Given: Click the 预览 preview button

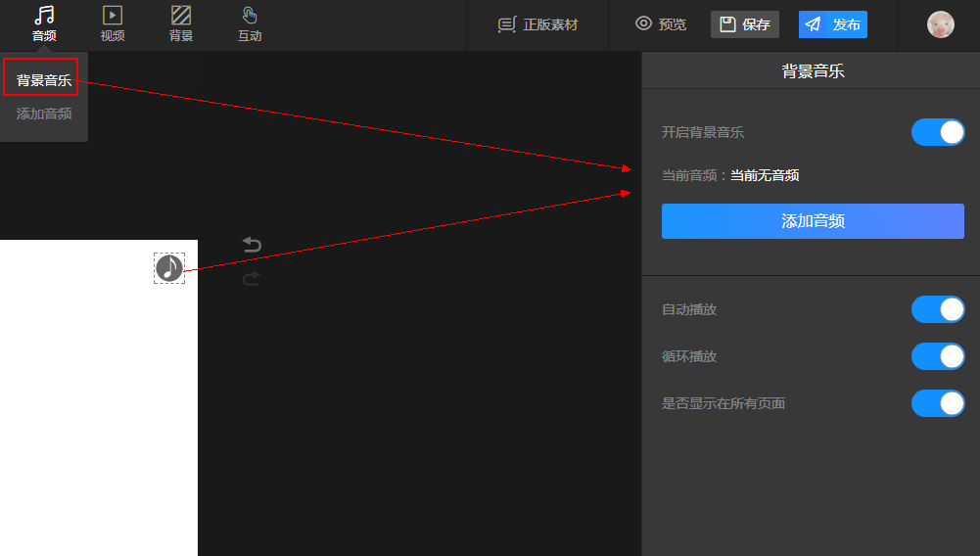Looking at the screenshot, I should pyautogui.click(x=661, y=24).
